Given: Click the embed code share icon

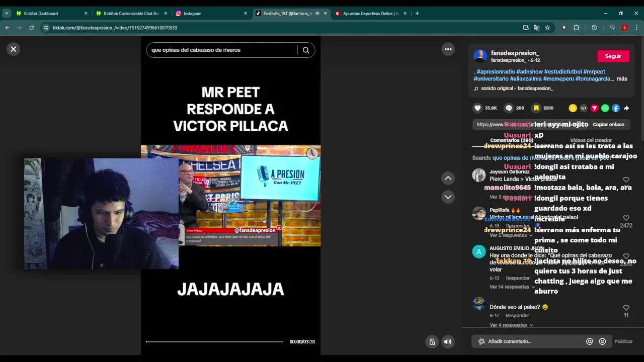Looking at the screenshot, I should pos(584,108).
